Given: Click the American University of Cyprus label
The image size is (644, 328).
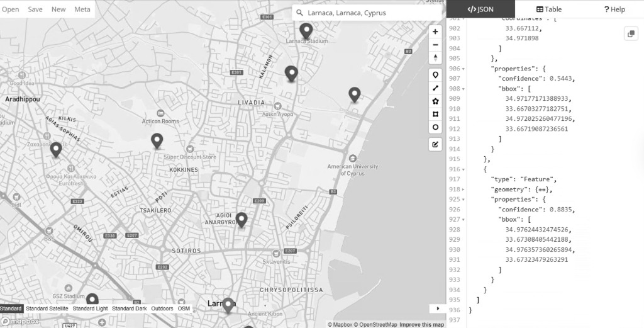Looking at the screenshot, I should pos(353,170).
